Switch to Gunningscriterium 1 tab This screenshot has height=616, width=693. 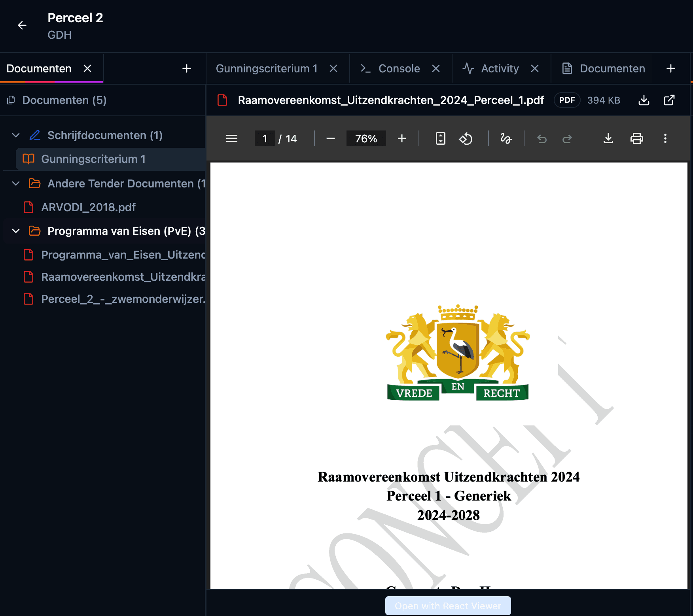(267, 68)
